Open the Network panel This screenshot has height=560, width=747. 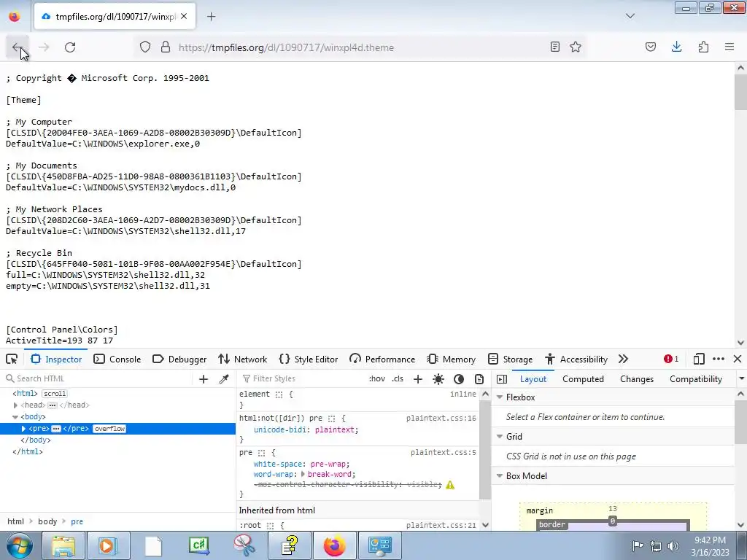pyautogui.click(x=242, y=359)
